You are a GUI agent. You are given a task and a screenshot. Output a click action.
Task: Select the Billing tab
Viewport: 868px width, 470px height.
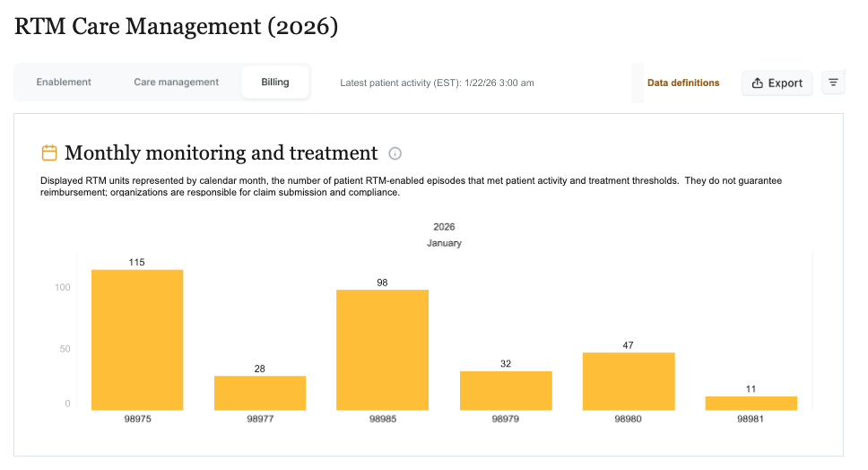(x=275, y=82)
